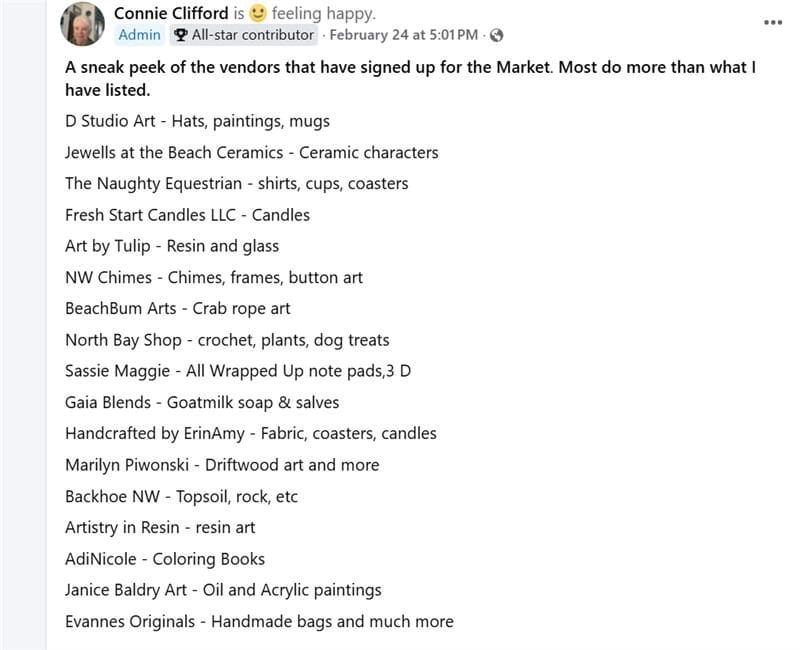
Task: Click the All-star contributor badge label
Action: pyautogui.click(x=252, y=35)
